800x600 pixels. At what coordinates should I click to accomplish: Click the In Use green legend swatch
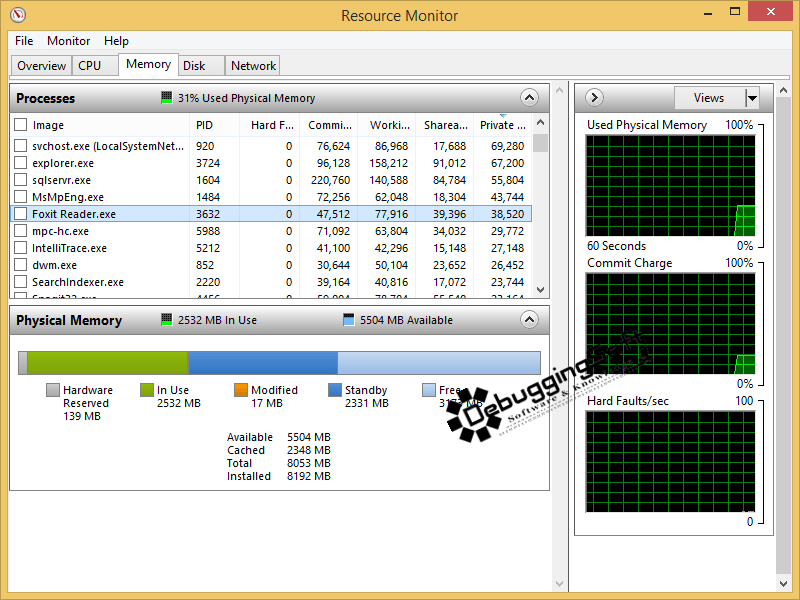(x=146, y=390)
